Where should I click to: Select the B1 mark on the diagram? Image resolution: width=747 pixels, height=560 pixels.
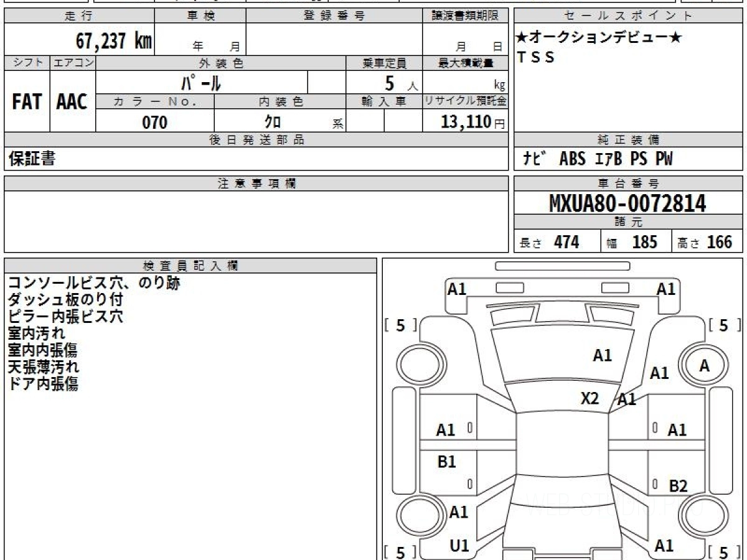(446, 462)
